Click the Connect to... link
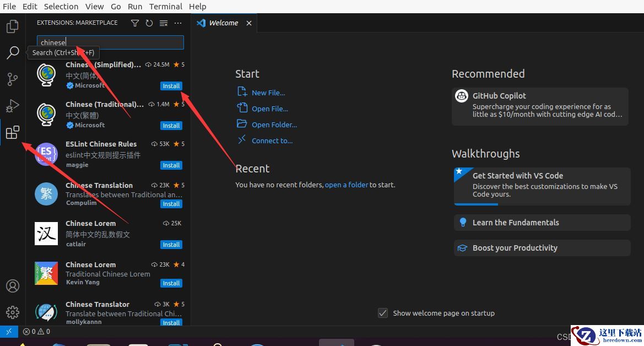This screenshot has height=346, width=644. pyautogui.click(x=272, y=141)
